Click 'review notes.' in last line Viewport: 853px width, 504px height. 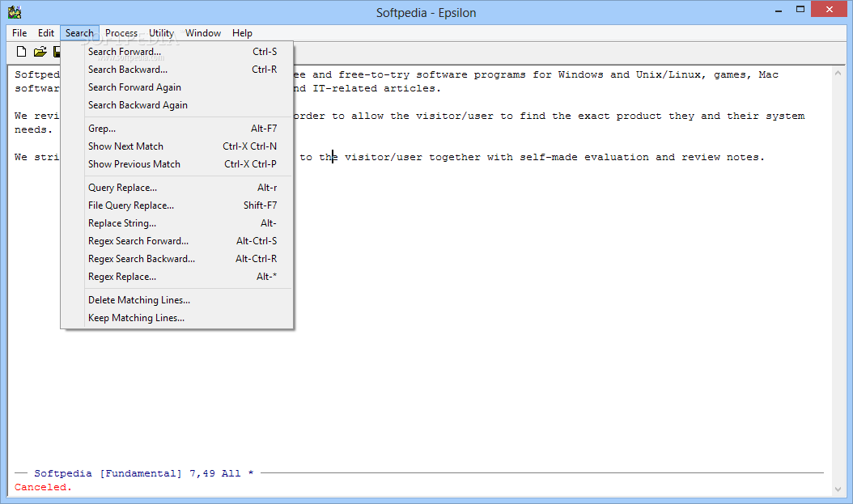pos(723,157)
